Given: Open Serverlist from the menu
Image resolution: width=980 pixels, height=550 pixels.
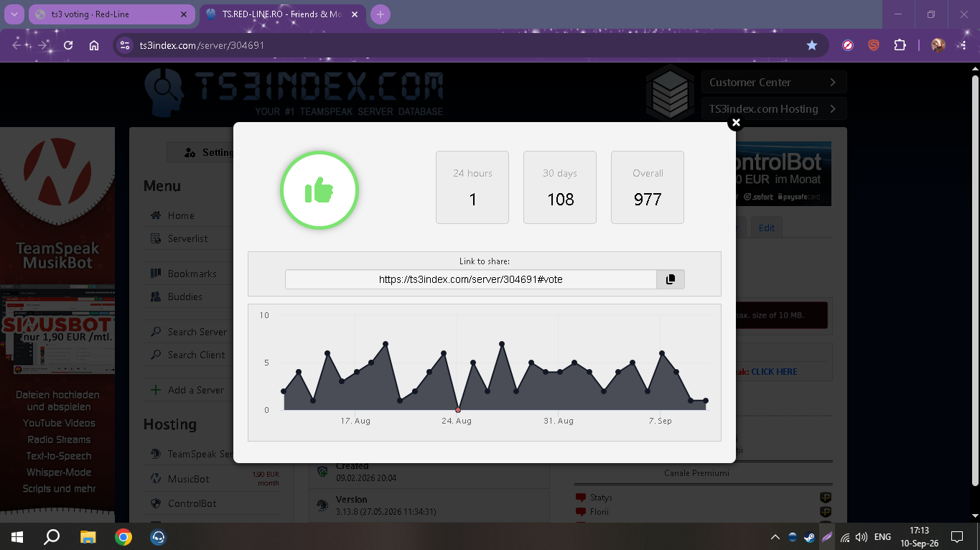Looking at the screenshot, I should click(x=187, y=238).
